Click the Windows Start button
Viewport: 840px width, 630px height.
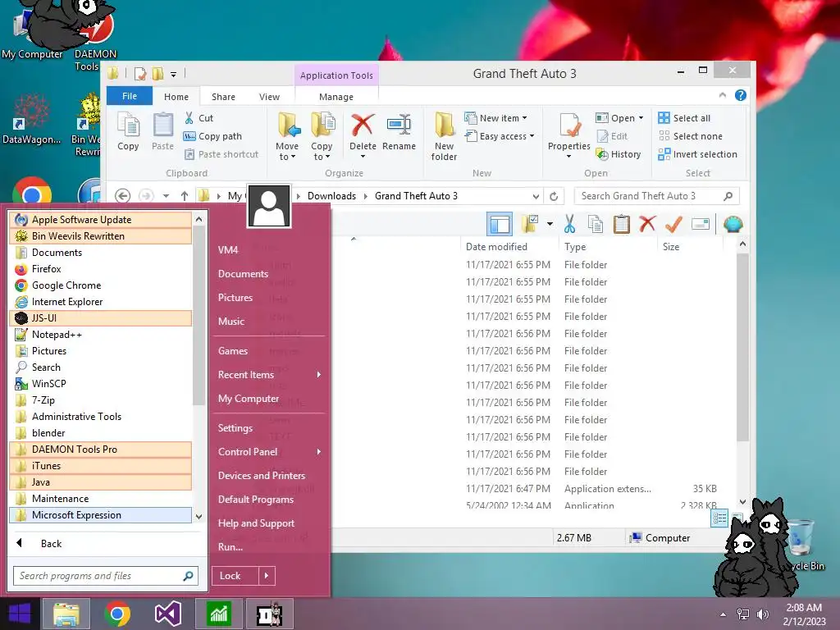(20, 614)
